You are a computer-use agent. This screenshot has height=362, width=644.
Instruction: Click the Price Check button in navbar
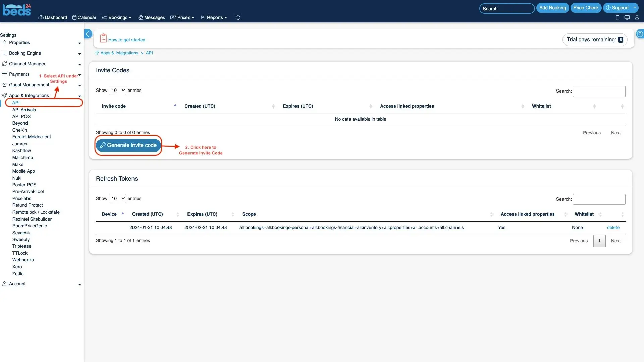click(x=586, y=8)
